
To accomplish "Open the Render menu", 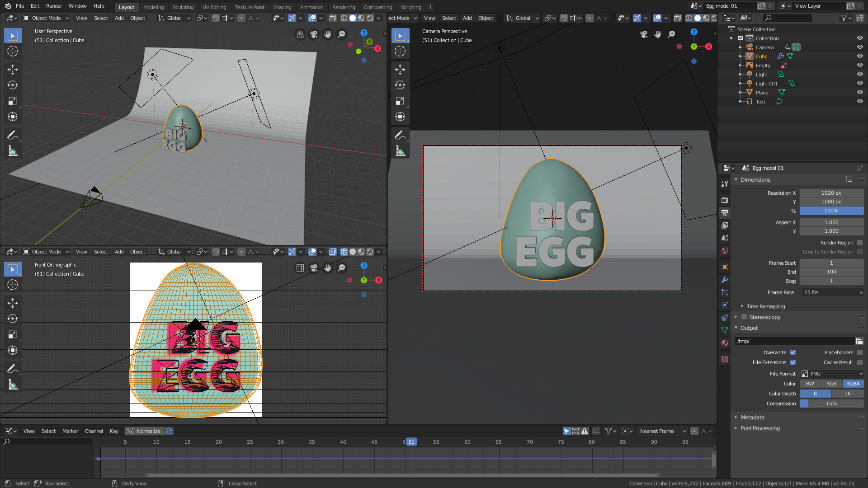I will [54, 6].
